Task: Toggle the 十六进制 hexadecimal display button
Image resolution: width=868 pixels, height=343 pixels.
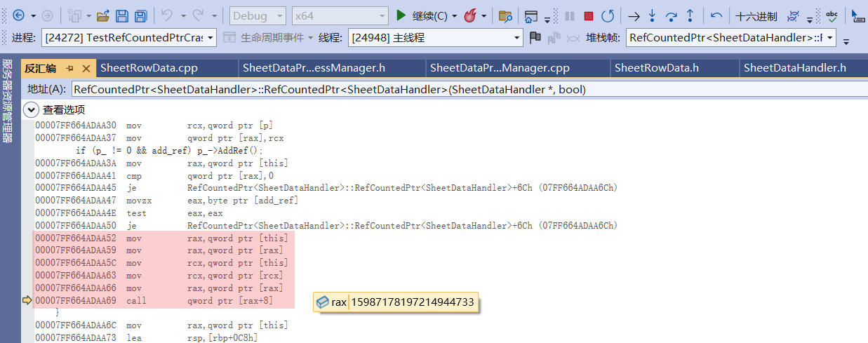Action: 756,15
